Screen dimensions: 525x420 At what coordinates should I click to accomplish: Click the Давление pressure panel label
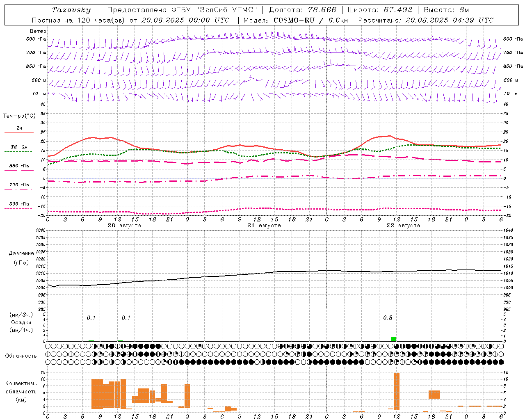pos(21,253)
